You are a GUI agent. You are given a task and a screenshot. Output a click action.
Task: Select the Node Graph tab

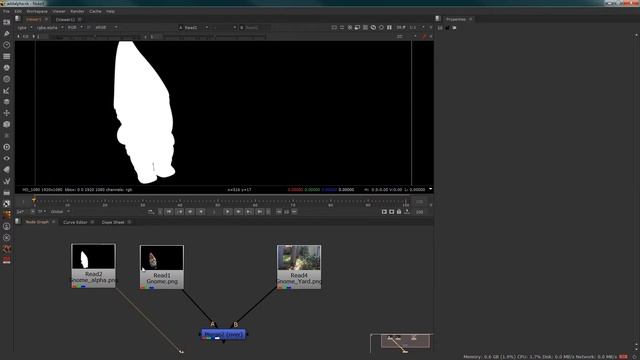coord(37,222)
